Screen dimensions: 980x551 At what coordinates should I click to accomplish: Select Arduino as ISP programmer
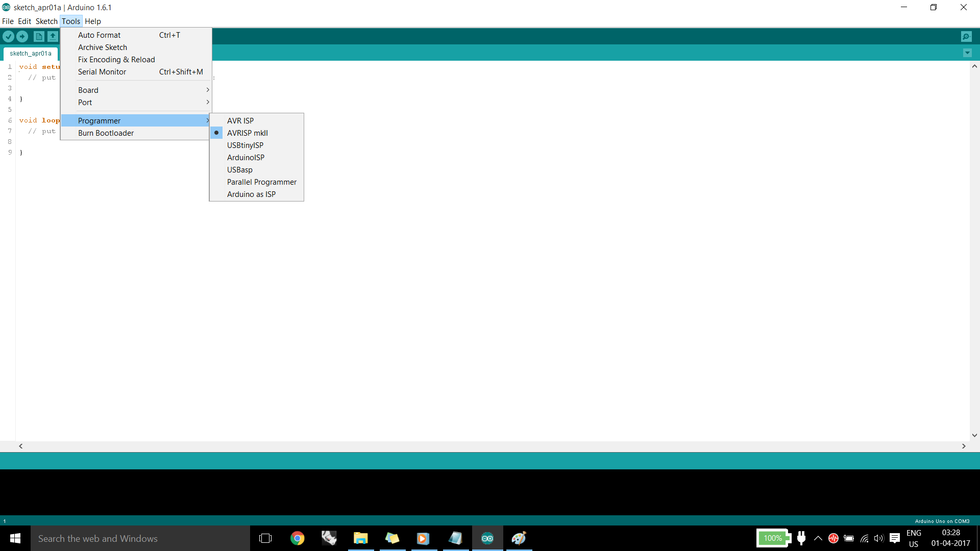click(257, 194)
